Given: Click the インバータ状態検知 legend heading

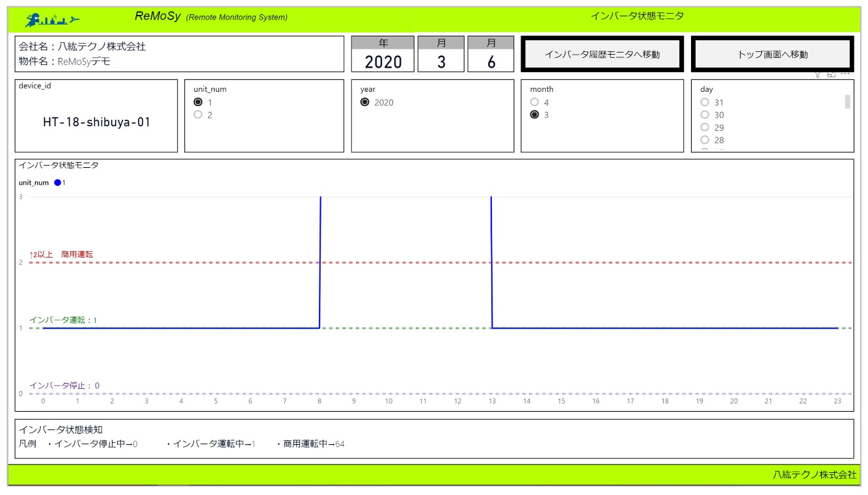Looking at the screenshot, I should pyautogui.click(x=61, y=429).
